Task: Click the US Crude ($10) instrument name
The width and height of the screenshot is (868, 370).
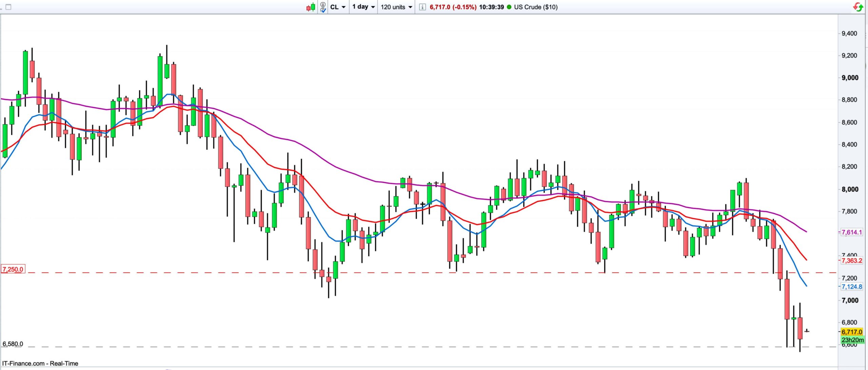Action: (x=536, y=7)
